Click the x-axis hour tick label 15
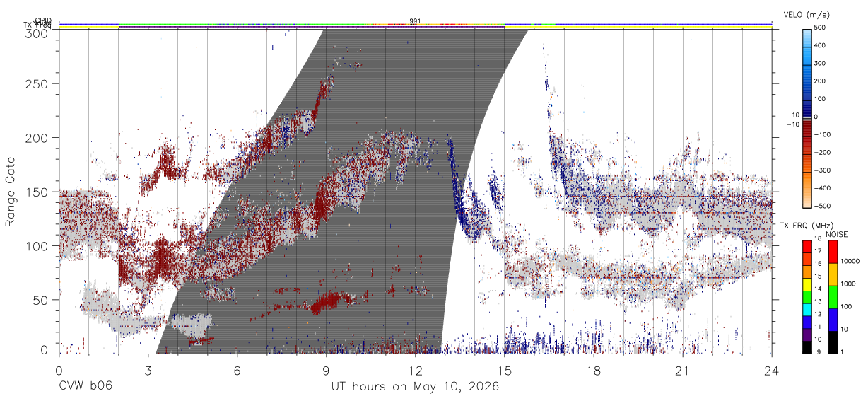The width and height of the screenshot is (868, 401). tap(504, 370)
